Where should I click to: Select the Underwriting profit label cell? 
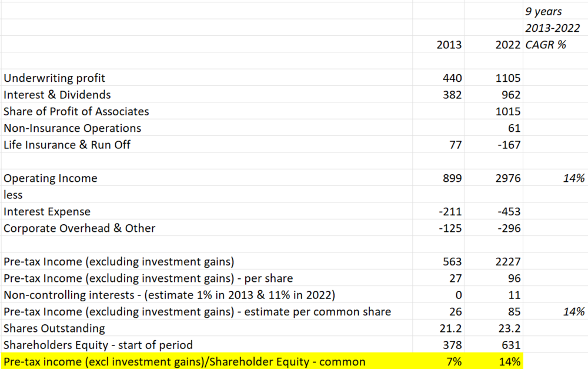tap(206, 78)
